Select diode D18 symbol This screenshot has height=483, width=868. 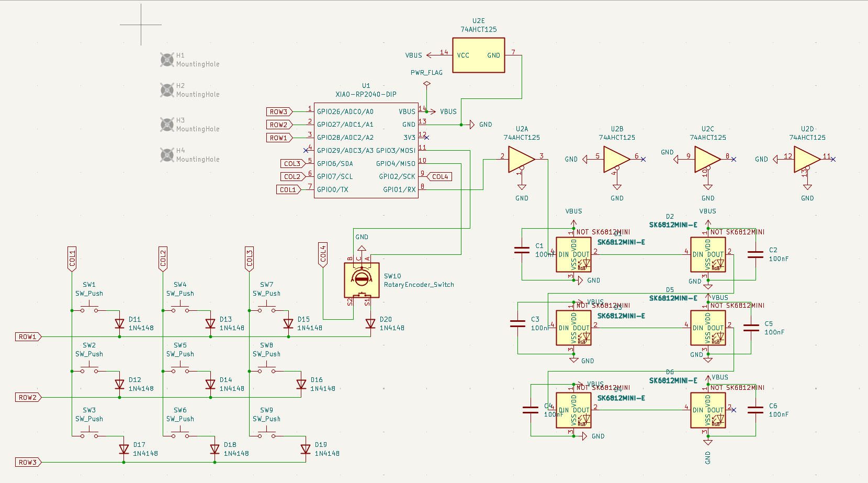pos(215,450)
